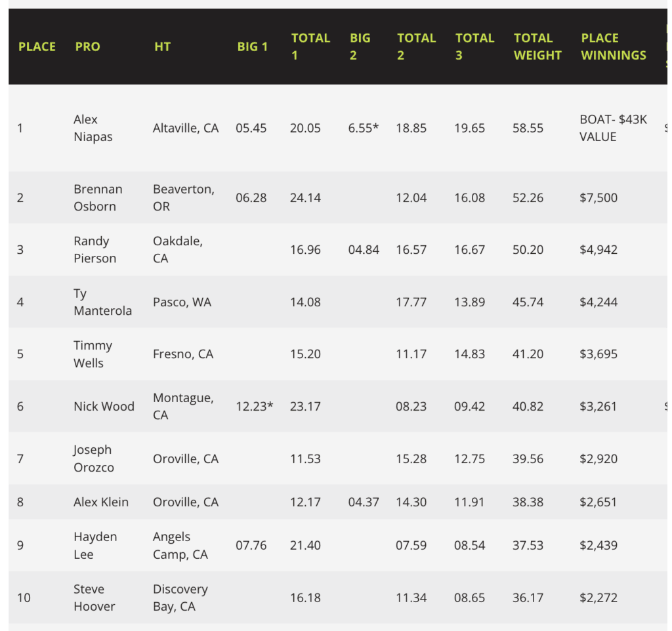This screenshot has height=631, width=672.
Task: Click the 6.55* Big 2 value
Action: 364,128
